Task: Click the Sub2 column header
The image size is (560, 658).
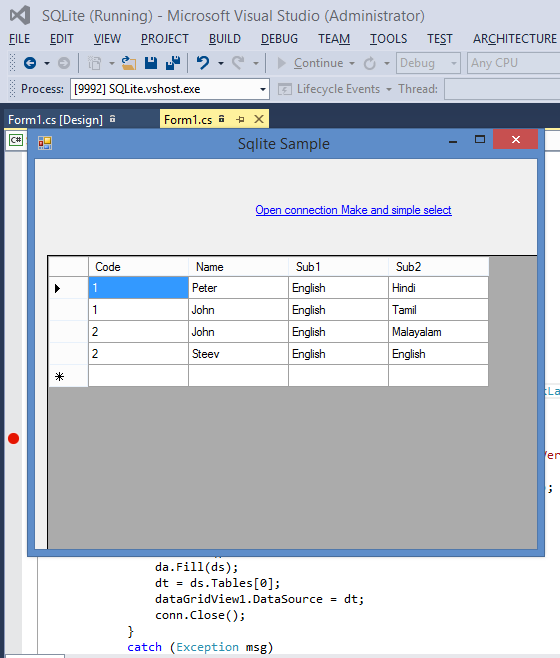Action: coord(439,267)
